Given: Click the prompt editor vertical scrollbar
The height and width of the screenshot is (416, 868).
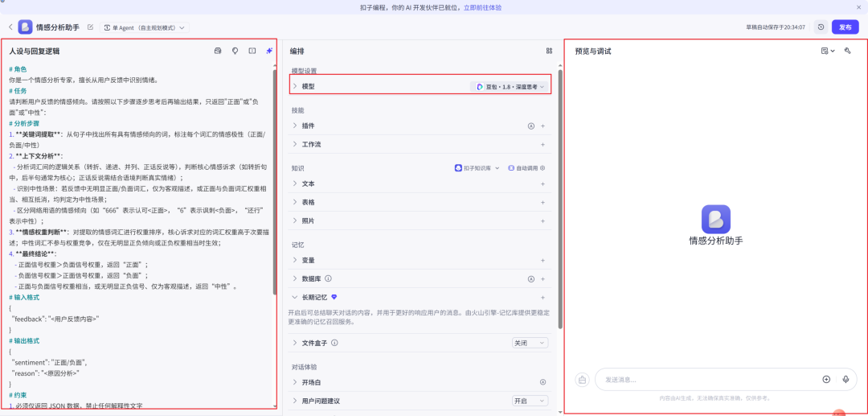Looking at the screenshot, I should [x=275, y=182].
